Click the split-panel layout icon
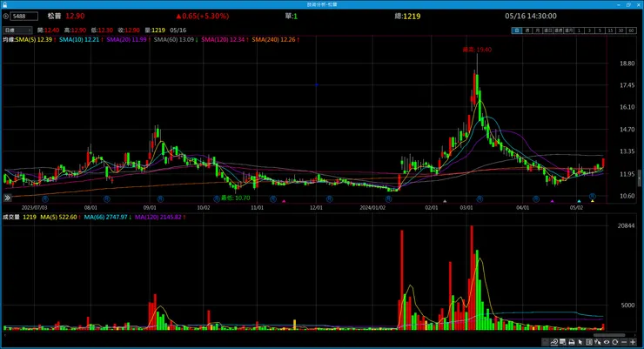Image resolution: width=644 pixels, height=349 pixels. (x=589, y=342)
